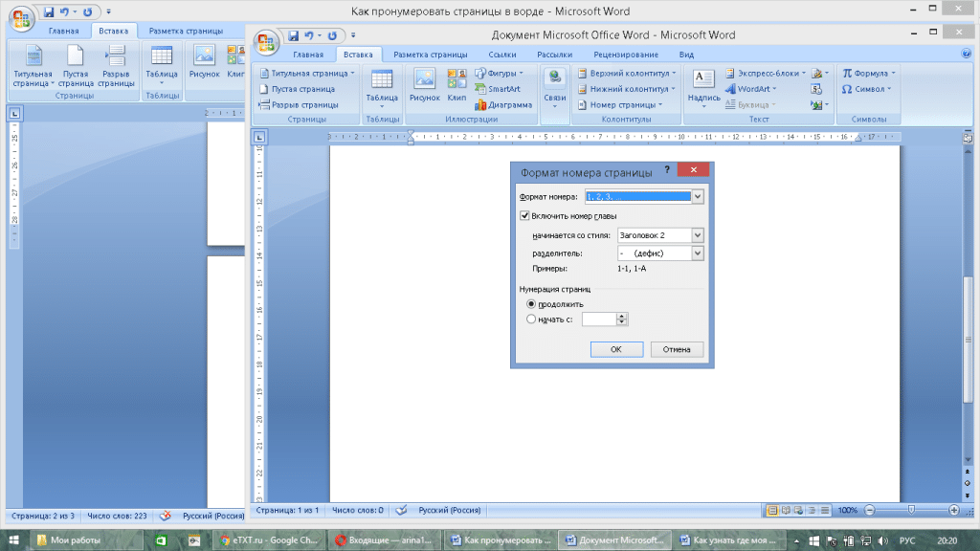Insert date and time from Текст group
The width and height of the screenshot is (980, 551).
coord(816,89)
